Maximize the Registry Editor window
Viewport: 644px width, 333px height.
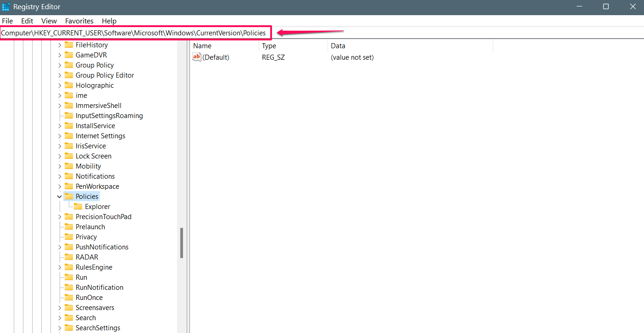pos(606,6)
